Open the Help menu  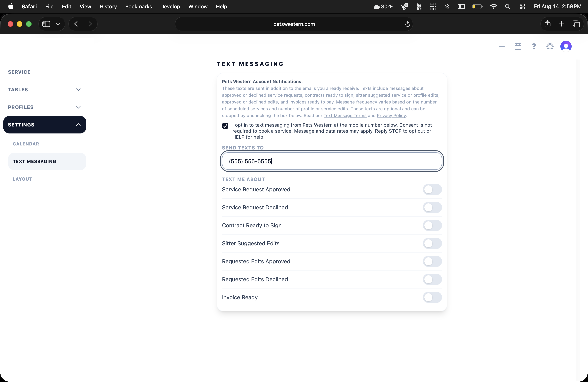tap(221, 6)
